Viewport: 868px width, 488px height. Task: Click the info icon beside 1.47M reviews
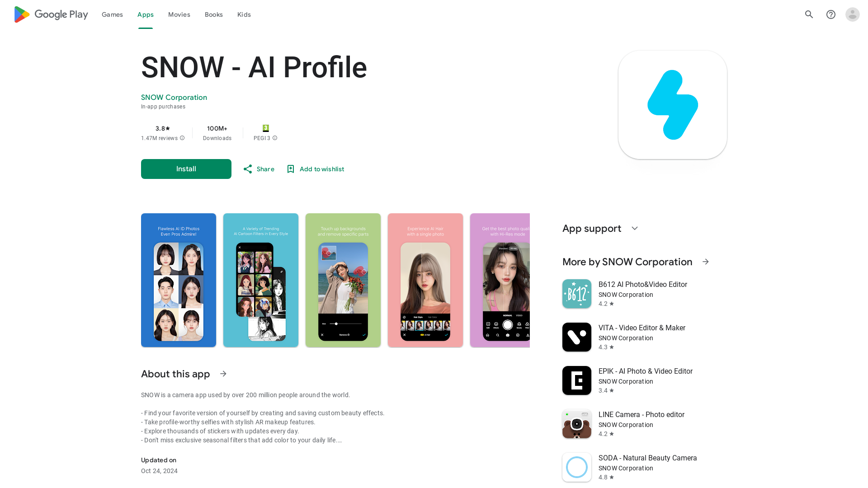(182, 138)
